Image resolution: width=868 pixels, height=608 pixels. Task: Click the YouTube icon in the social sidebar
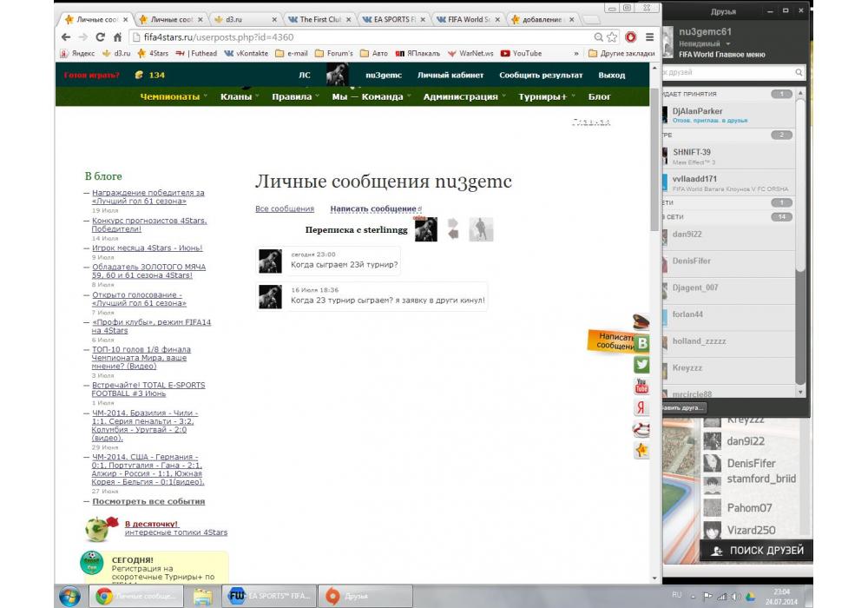tap(641, 387)
